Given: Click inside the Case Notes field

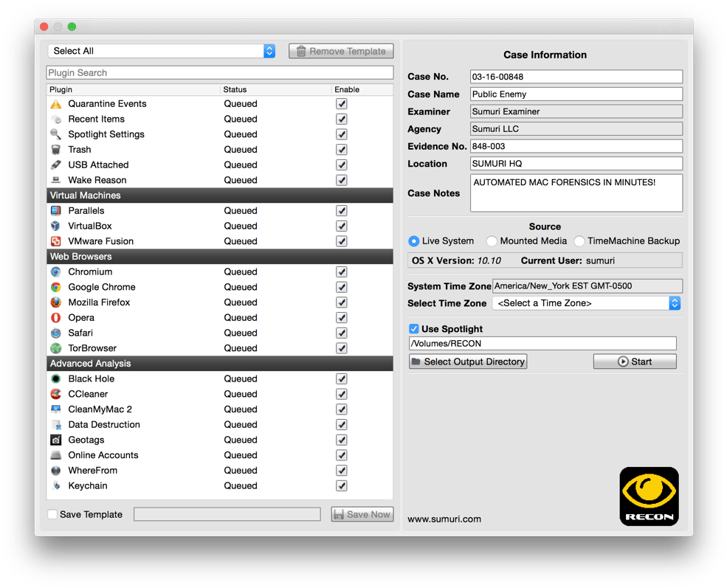Looking at the screenshot, I should pyautogui.click(x=576, y=193).
